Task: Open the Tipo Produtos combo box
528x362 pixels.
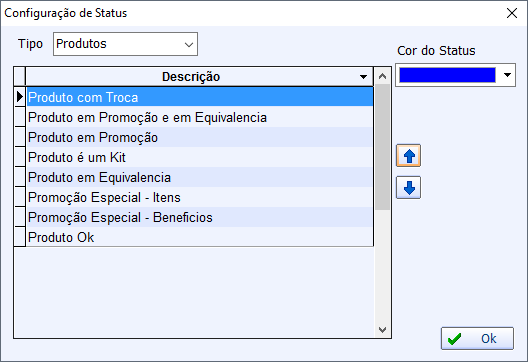Action: pyautogui.click(x=125, y=44)
